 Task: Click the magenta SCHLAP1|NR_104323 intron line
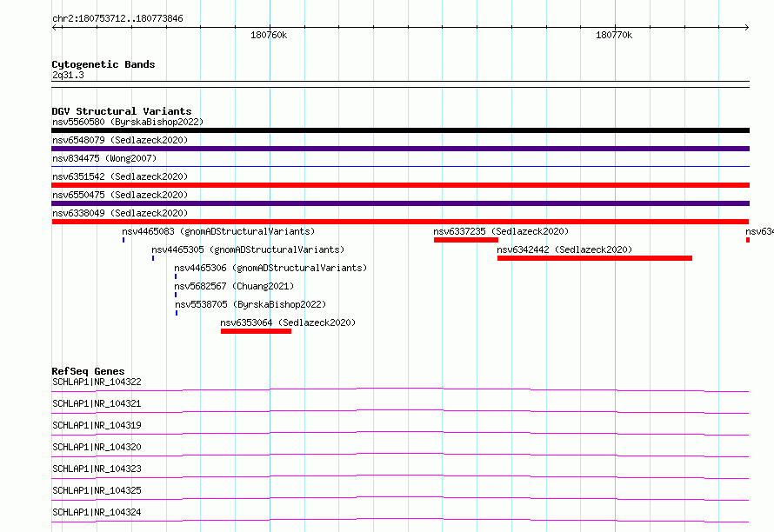click(400, 476)
